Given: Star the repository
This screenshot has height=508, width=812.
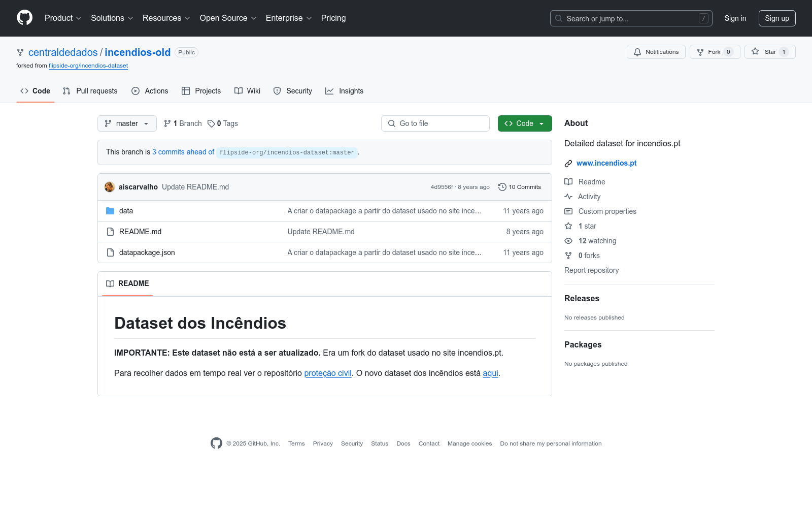Looking at the screenshot, I should [x=770, y=52].
